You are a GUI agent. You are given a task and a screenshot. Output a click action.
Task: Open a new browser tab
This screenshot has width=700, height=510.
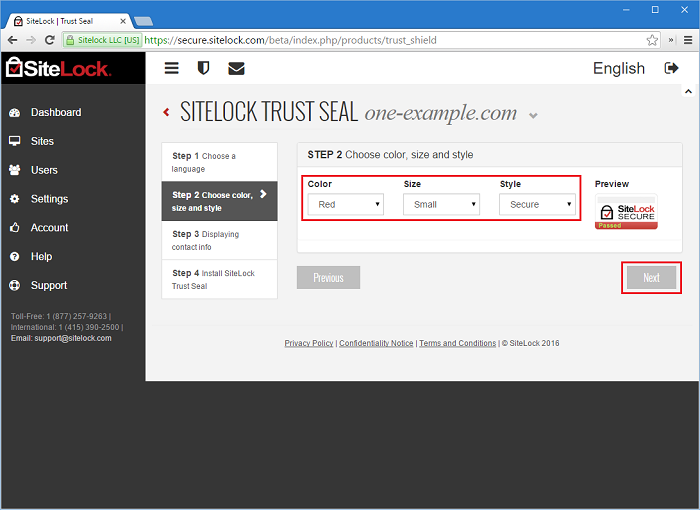pos(143,21)
